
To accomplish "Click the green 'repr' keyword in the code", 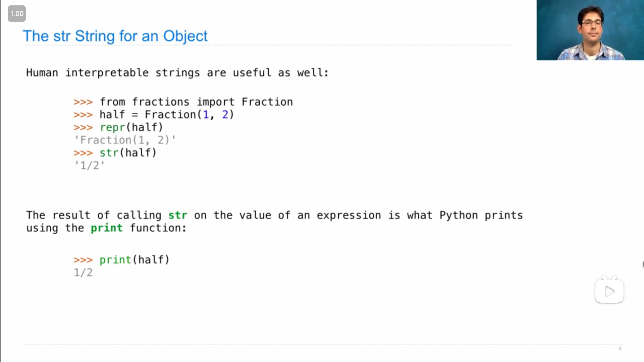I will coord(112,127).
